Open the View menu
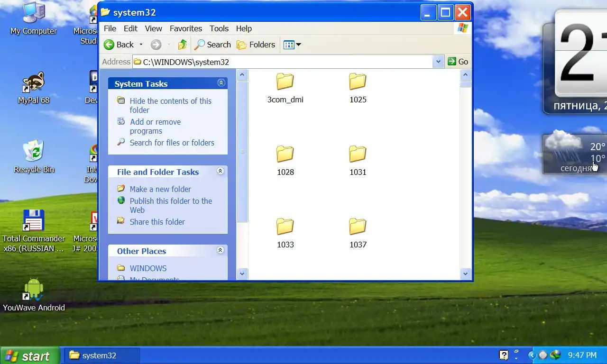The image size is (607, 364). [x=153, y=28]
